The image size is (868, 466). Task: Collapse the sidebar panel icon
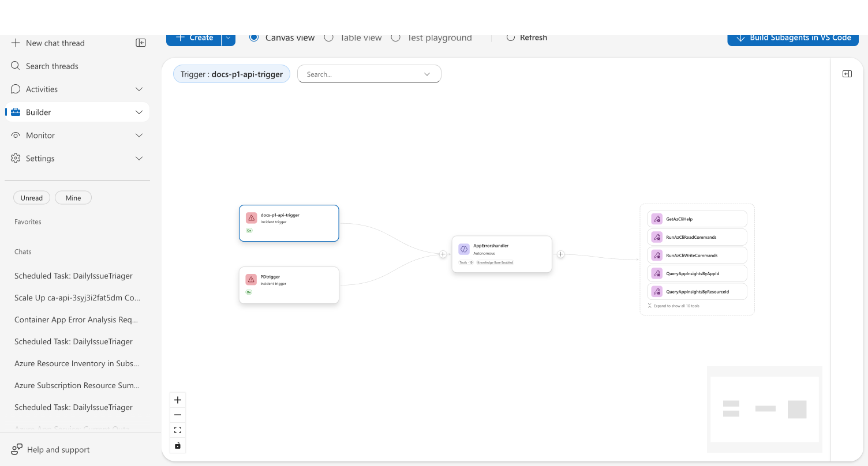pyautogui.click(x=141, y=43)
